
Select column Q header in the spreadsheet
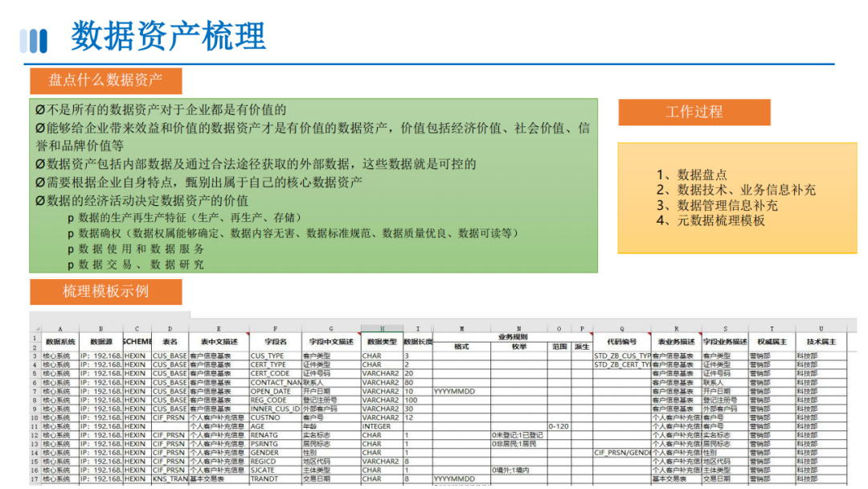pos(621,328)
